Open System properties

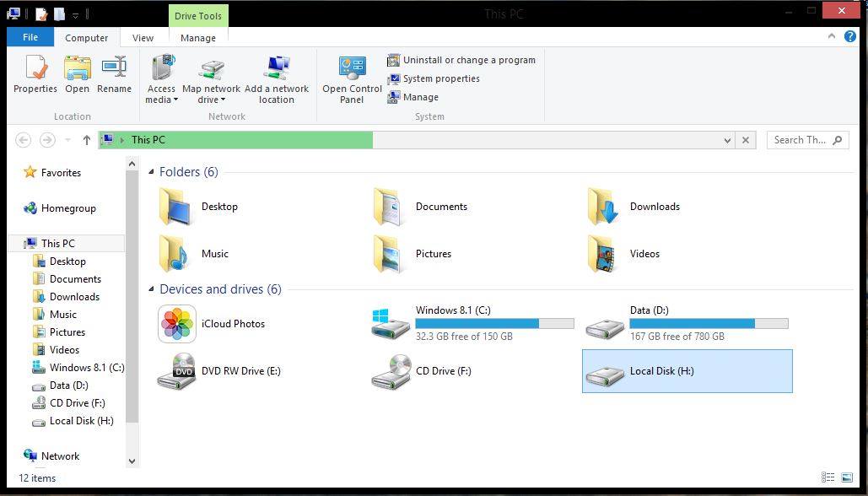click(x=434, y=78)
